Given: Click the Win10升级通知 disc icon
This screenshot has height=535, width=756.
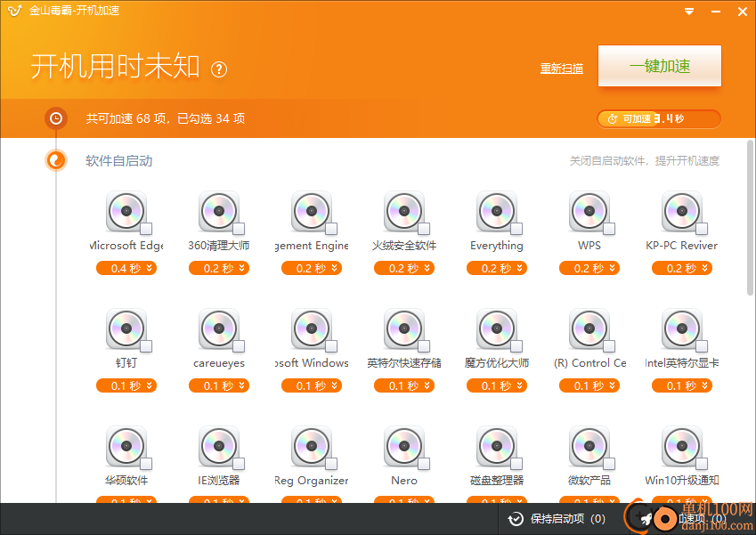Looking at the screenshot, I should [682, 446].
